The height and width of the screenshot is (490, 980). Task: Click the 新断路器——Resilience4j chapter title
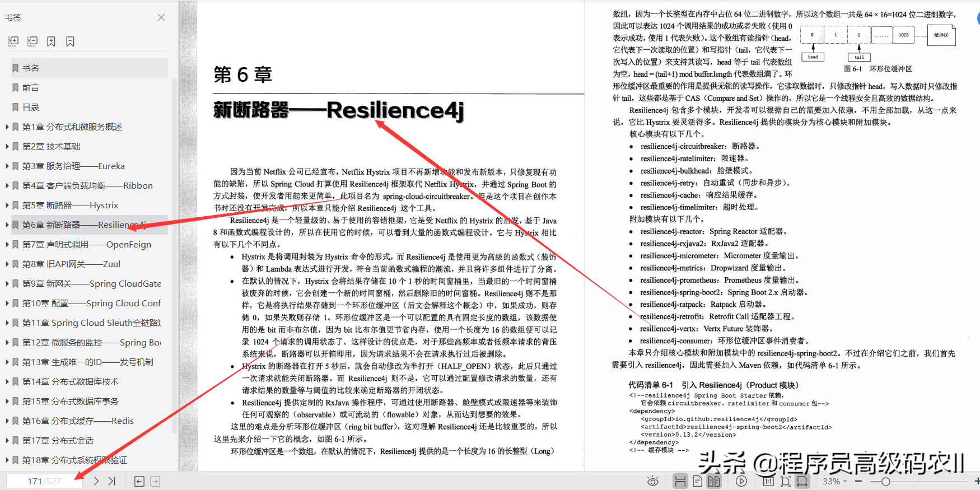pos(339,111)
